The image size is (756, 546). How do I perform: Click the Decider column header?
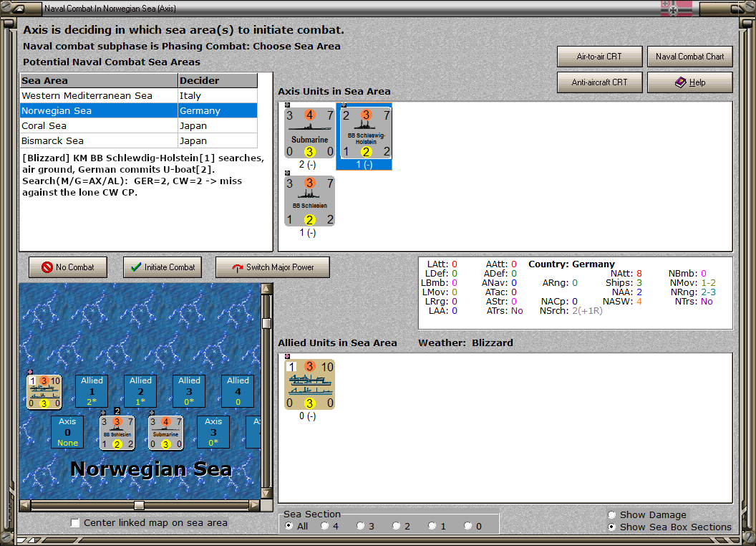tap(218, 81)
